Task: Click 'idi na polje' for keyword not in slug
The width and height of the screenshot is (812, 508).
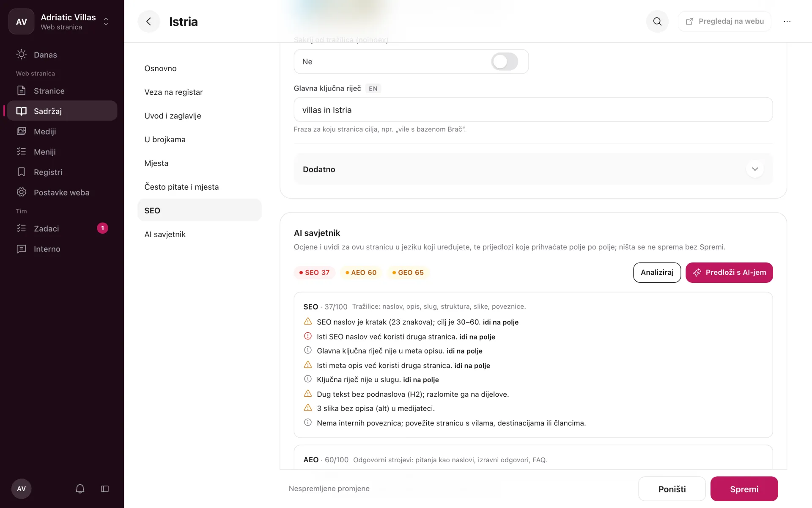Action: point(421,380)
